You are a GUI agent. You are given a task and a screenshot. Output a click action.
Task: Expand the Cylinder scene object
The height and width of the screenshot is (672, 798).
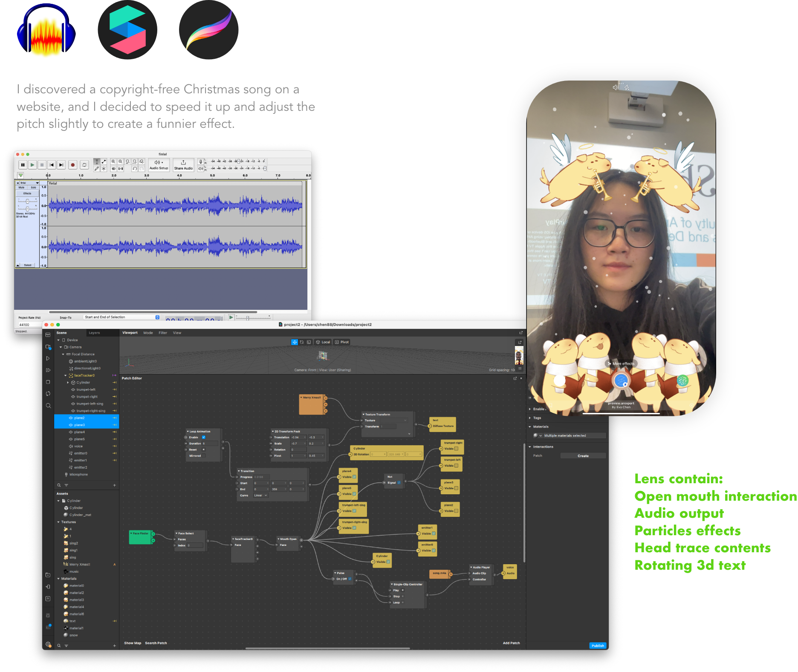pyautogui.click(x=68, y=383)
